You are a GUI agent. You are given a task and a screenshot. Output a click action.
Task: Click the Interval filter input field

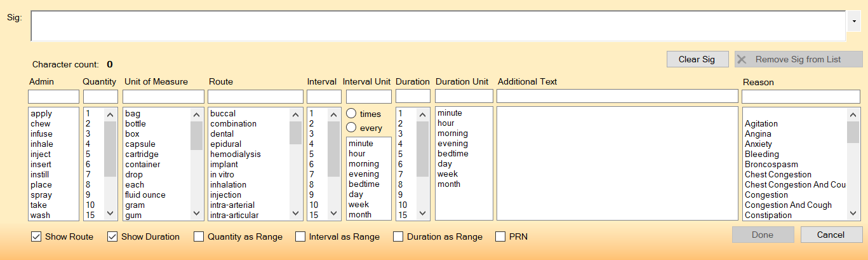tap(324, 96)
